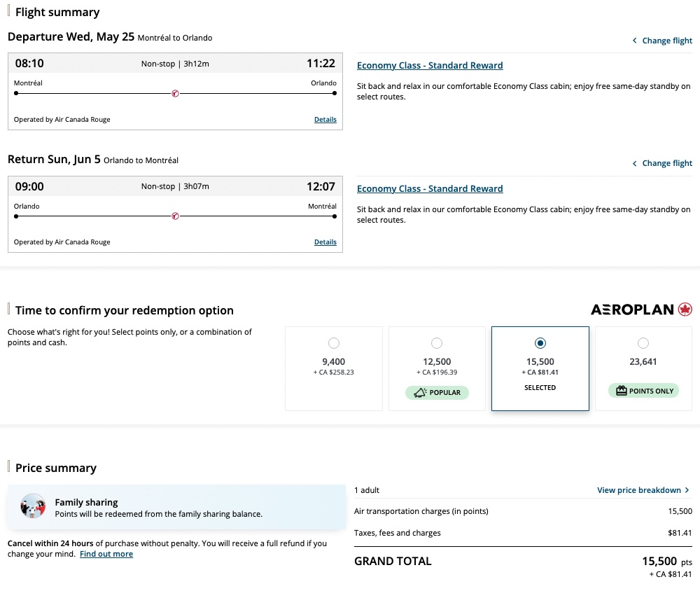Change the departure flight to Orlando
The image size is (700, 591).
[x=662, y=40]
